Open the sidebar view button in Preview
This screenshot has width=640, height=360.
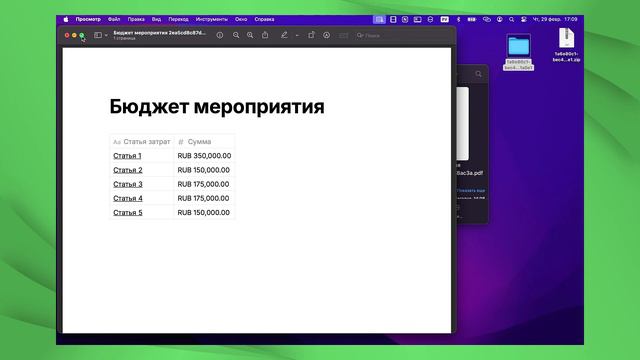(98, 36)
